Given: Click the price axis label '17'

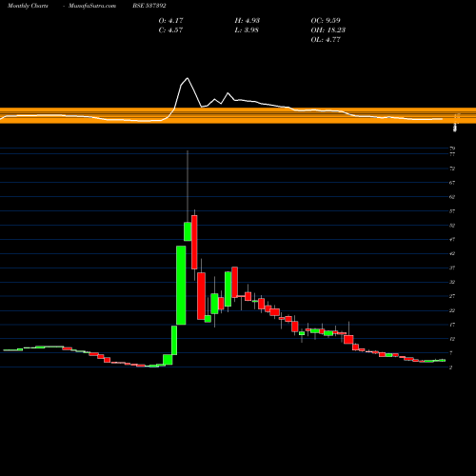Looking at the screenshot, I should point(452,325).
